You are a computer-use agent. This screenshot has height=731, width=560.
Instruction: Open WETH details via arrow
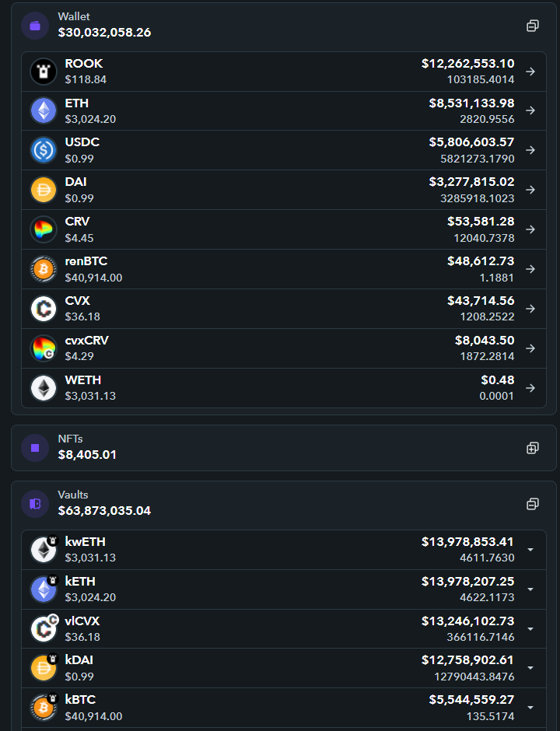point(530,388)
